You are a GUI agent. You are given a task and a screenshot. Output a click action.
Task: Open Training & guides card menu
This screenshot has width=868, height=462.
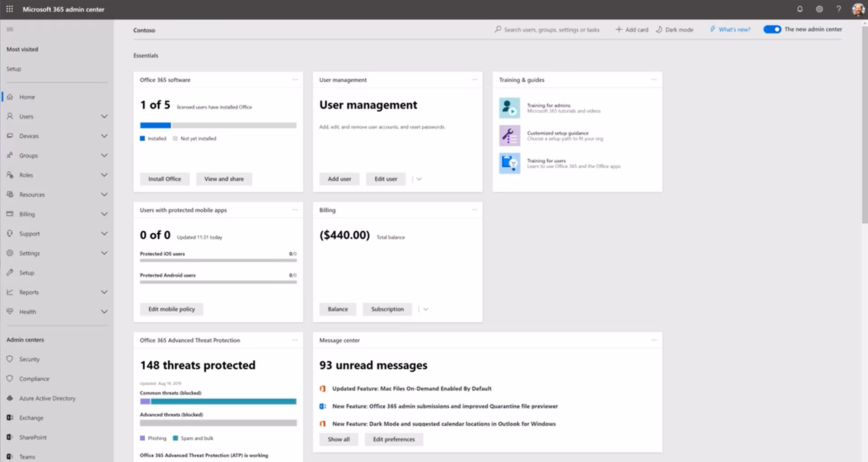coord(654,80)
